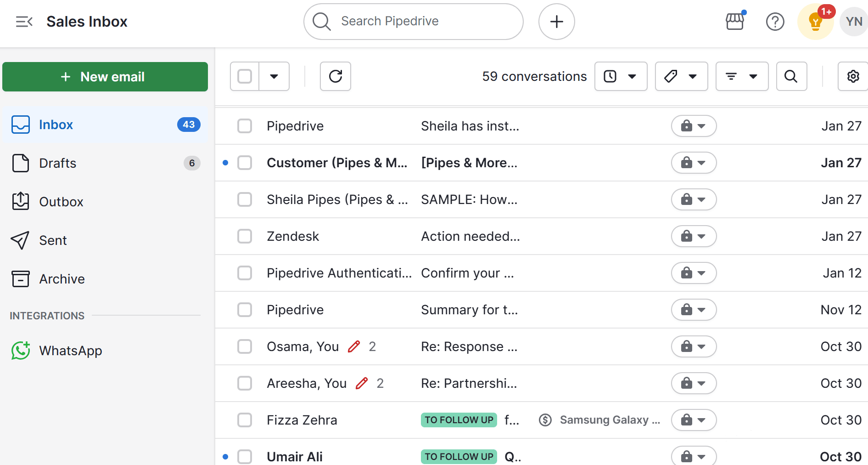
Task: Click the quick add plus button
Action: pyautogui.click(x=557, y=22)
